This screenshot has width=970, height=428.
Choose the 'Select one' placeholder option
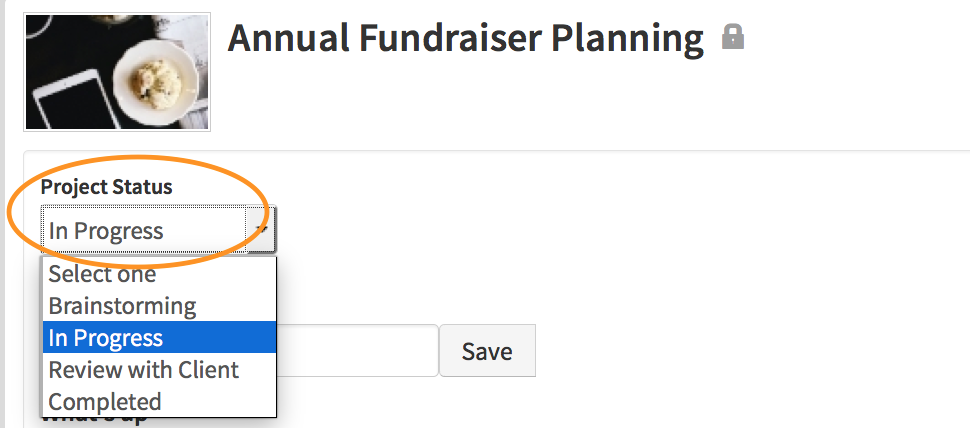103,273
